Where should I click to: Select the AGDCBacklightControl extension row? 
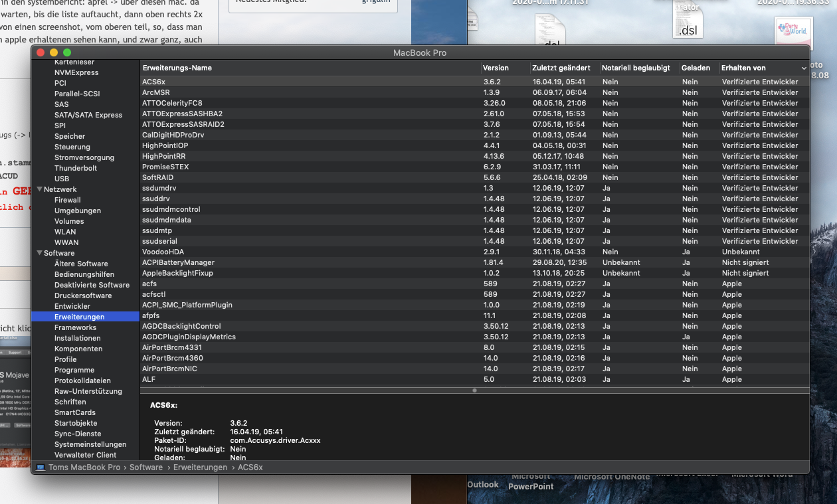(x=475, y=326)
